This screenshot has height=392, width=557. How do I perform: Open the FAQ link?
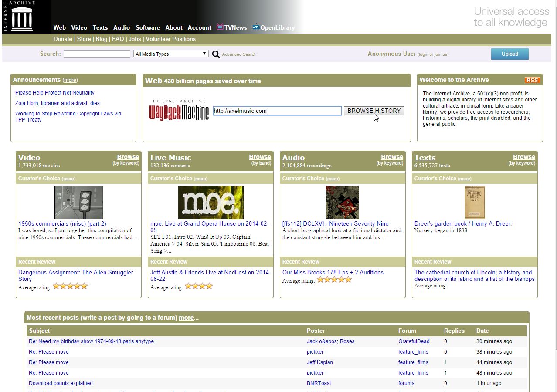click(x=118, y=39)
